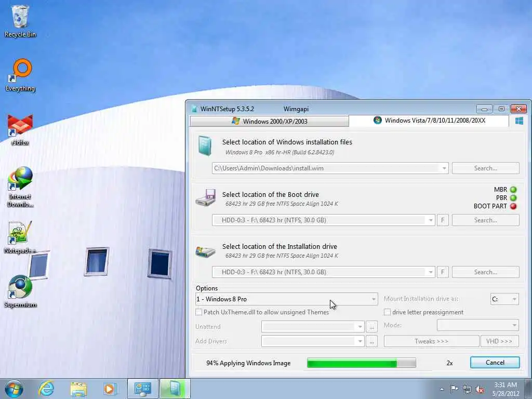Cancel the Windows image applying
The height and width of the screenshot is (399, 532).
pyautogui.click(x=495, y=362)
